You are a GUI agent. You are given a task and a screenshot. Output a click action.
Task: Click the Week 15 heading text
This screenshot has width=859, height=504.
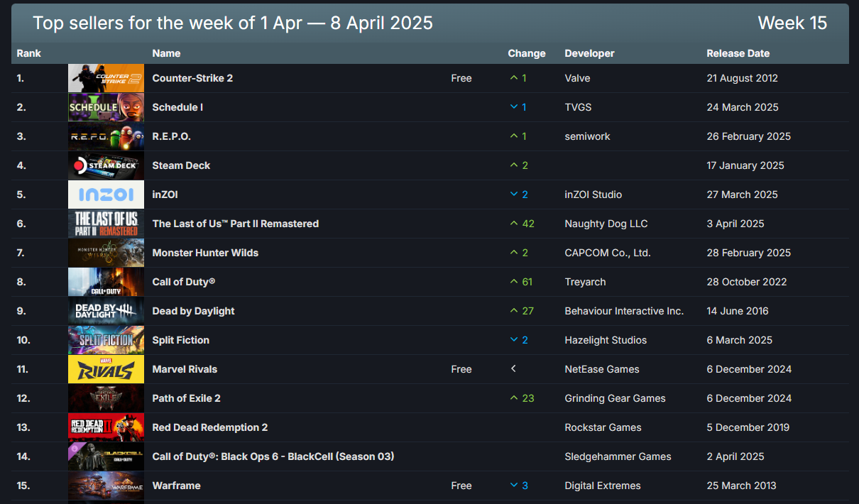(792, 23)
